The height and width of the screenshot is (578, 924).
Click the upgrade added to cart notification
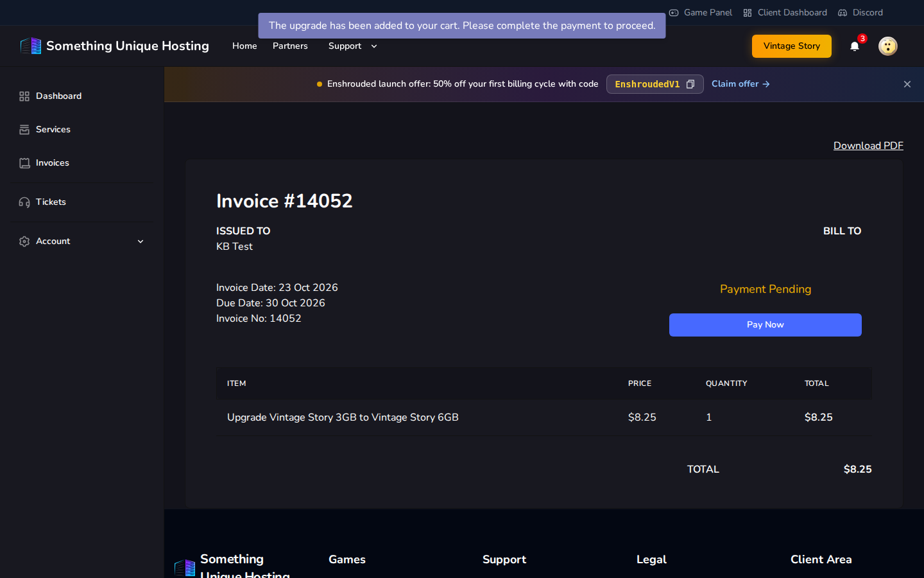(462, 26)
